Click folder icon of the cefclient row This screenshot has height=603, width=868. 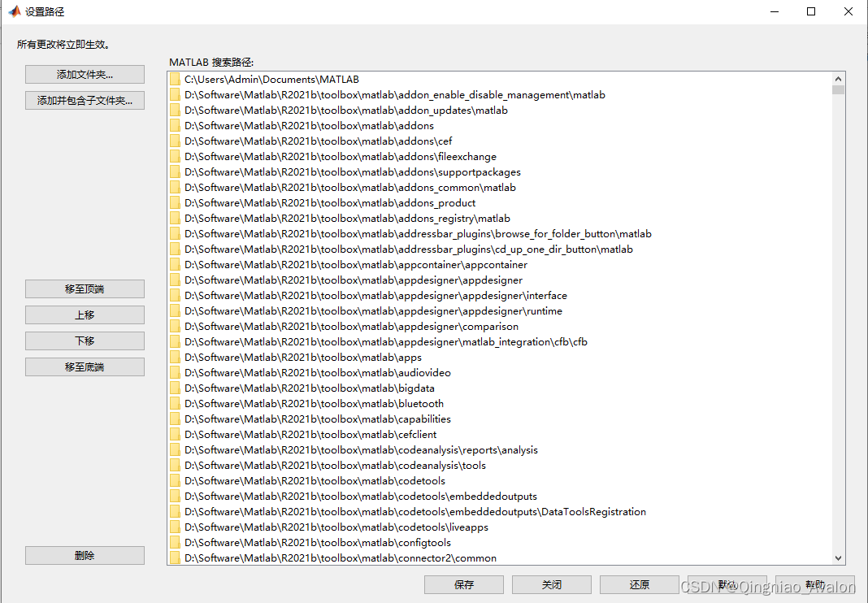click(175, 435)
